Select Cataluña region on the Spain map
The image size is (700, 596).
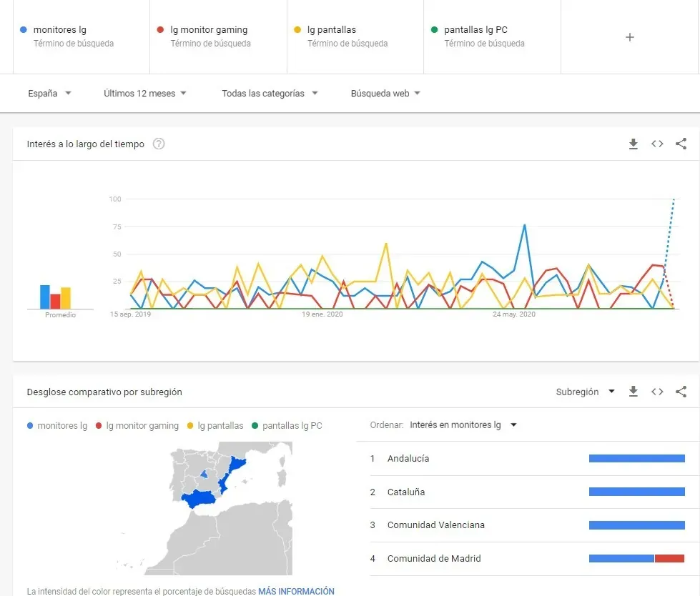236,465
